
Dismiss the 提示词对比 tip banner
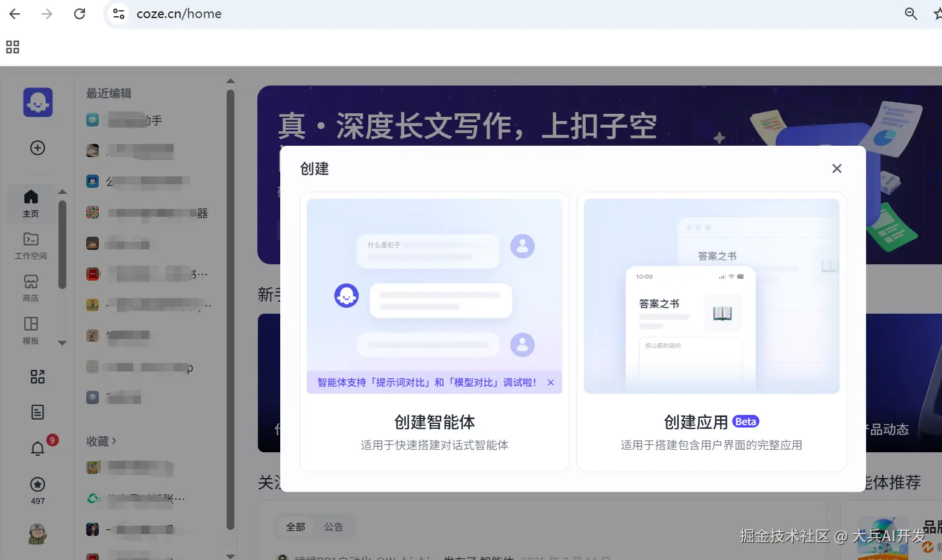(551, 382)
